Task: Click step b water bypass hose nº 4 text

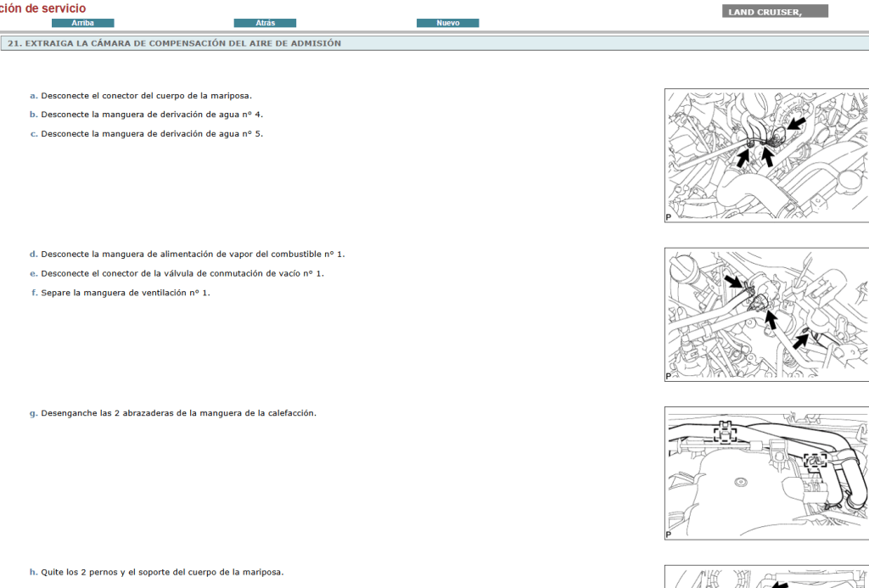Action: click(x=146, y=114)
